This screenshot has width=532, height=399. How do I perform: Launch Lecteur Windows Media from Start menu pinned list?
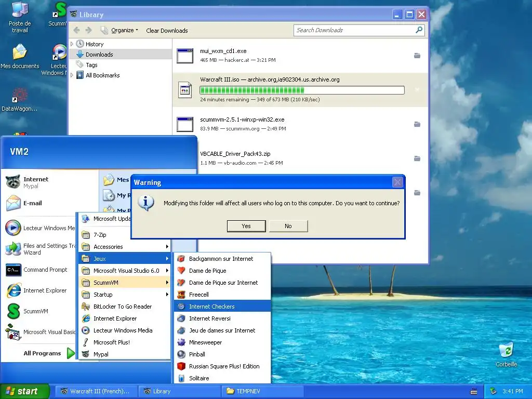[40, 228]
